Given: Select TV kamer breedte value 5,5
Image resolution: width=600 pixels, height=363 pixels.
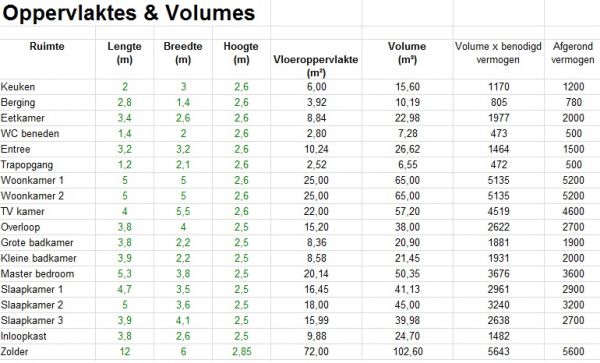Looking at the screenshot, I should (x=183, y=212).
